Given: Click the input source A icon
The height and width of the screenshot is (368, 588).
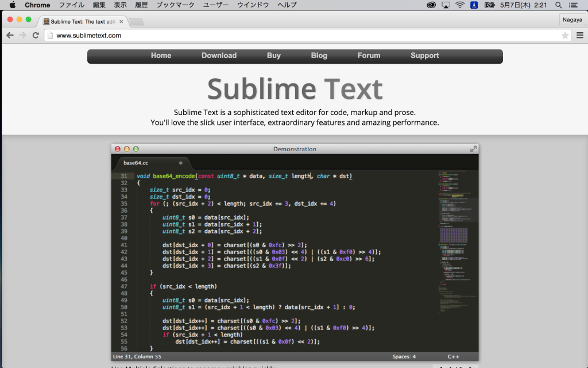Looking at the screenshot, I should tap(474, 5).
